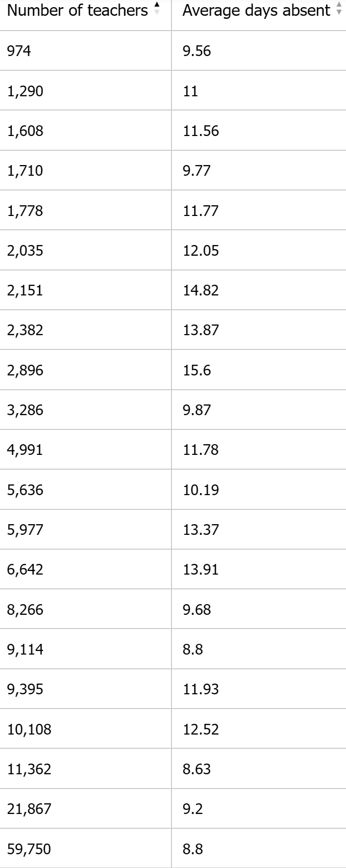Click the sort arrows beside Average days absent
The width and height of the screenshot is (346, 868).
[x=339, y=9]
